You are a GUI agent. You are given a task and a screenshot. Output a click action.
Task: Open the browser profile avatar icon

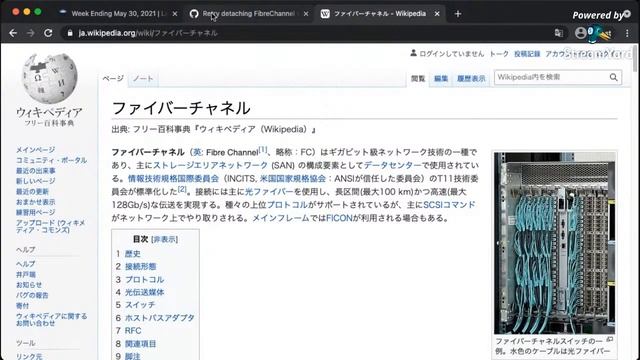tap(580, 33)
